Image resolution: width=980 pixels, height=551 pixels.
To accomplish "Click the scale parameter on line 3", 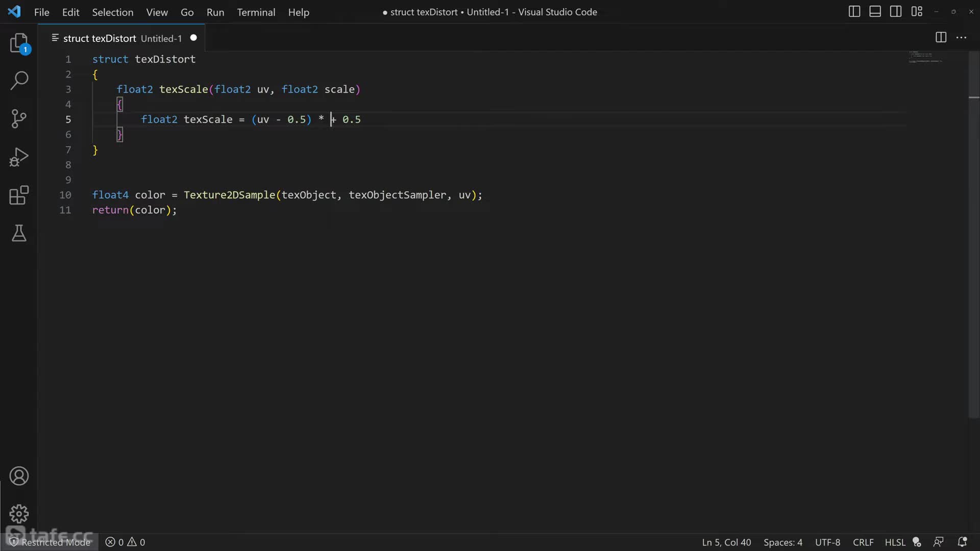I will click(339, 89).
